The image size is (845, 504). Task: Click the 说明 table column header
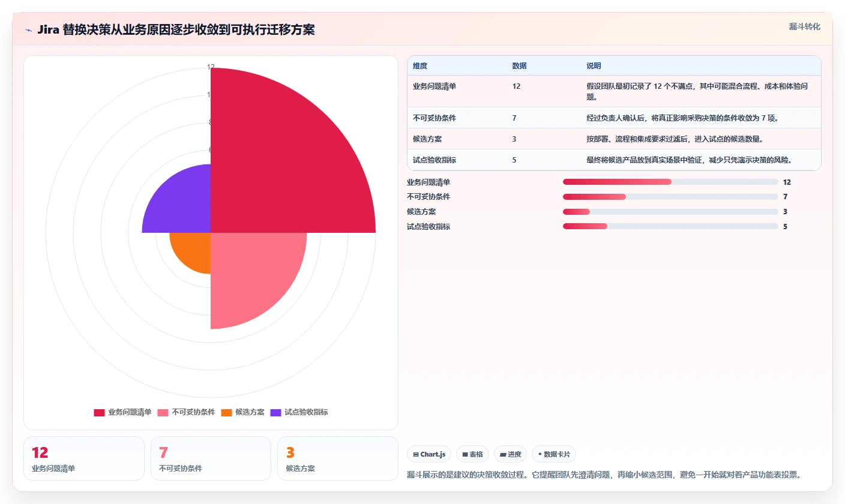pyautogui.click(x=594, y=66)
